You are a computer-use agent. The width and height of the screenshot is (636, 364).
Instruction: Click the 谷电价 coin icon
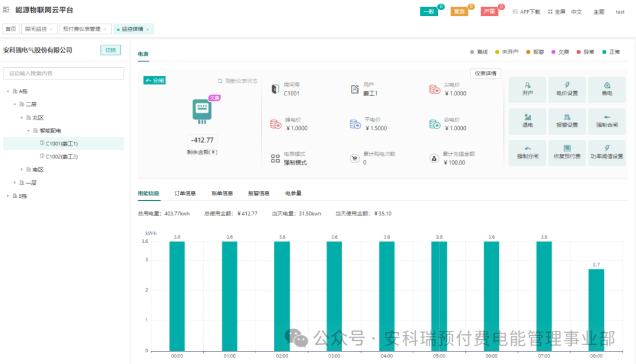coord(435,124)
